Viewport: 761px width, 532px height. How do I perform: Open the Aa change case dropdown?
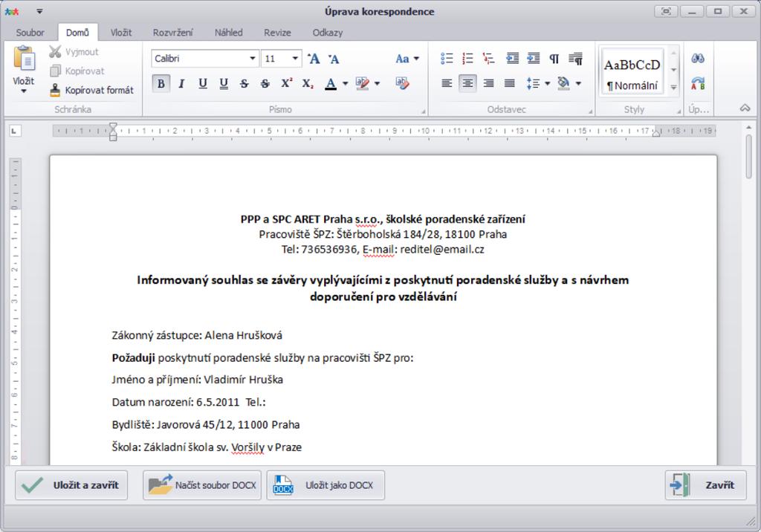coord(407,59)
